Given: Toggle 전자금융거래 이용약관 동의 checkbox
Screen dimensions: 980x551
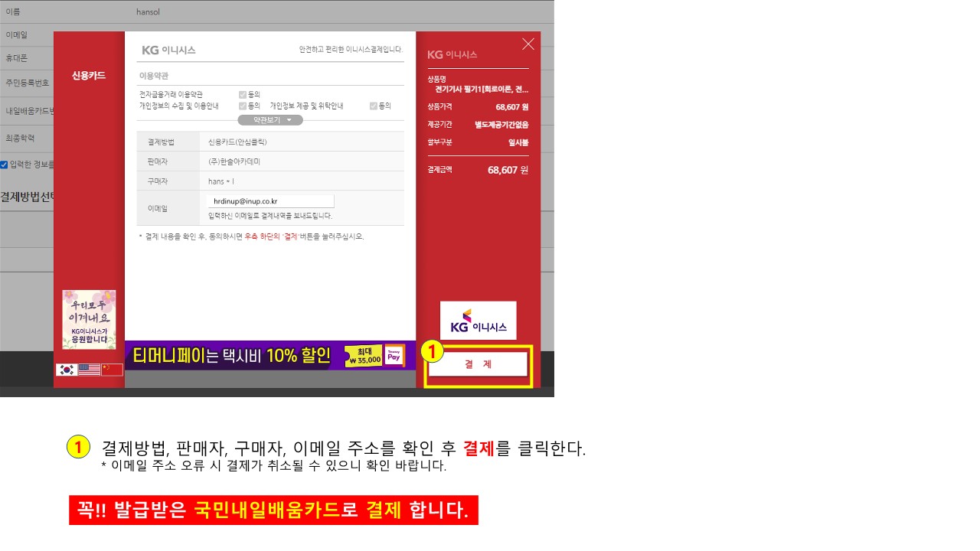Looking at the screenshot, I should click(243, 94).
